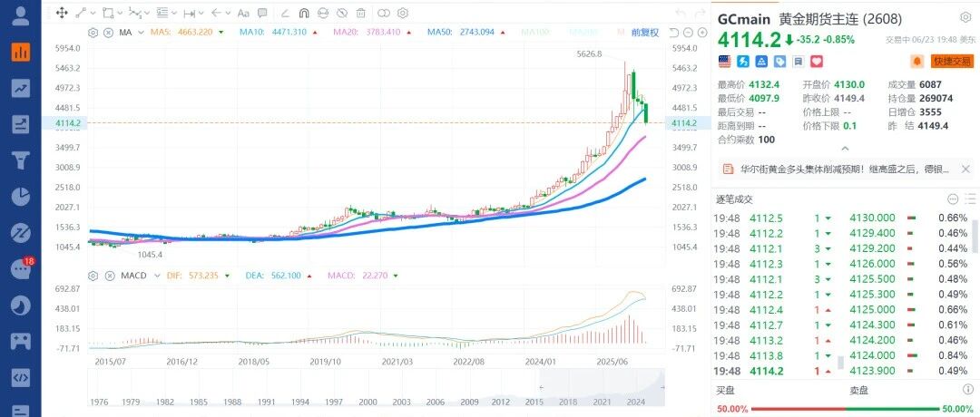Image resolution: width=980 pixels, height=417 pixels.
Task: Open quote panel settings gear
Action: pyautogui.click(x=965, y=17)
